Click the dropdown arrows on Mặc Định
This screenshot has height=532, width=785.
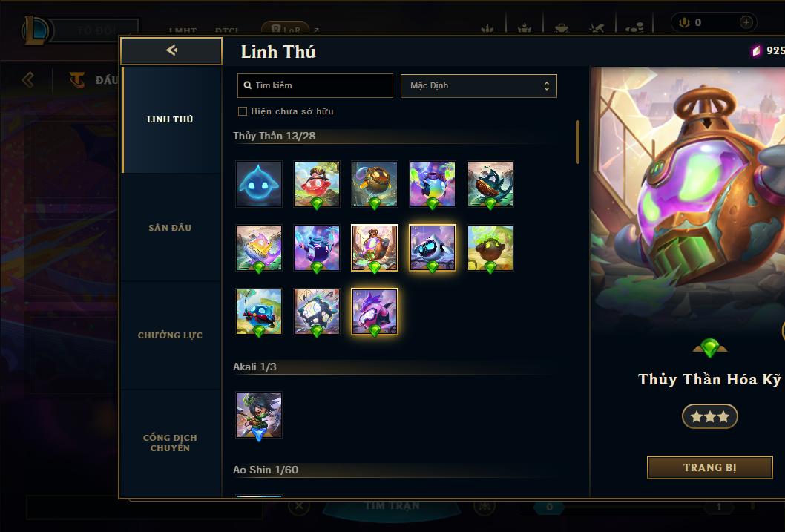click(x=547, y=86)
